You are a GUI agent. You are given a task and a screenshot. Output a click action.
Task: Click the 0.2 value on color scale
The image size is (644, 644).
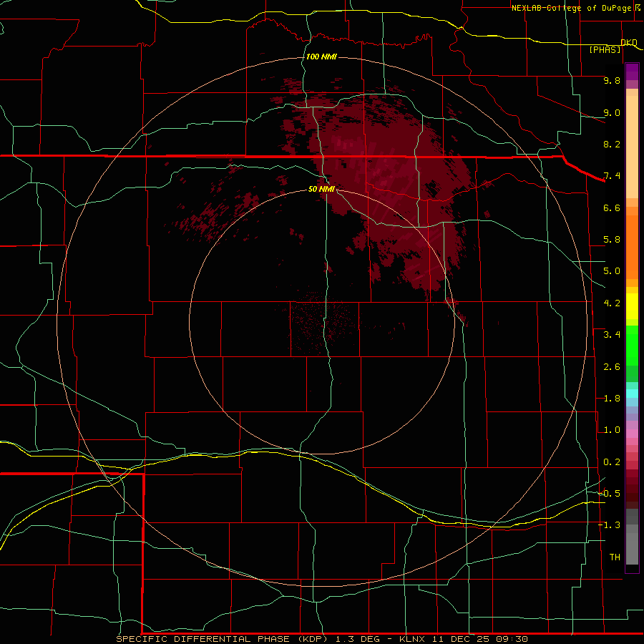coord(612,462)
